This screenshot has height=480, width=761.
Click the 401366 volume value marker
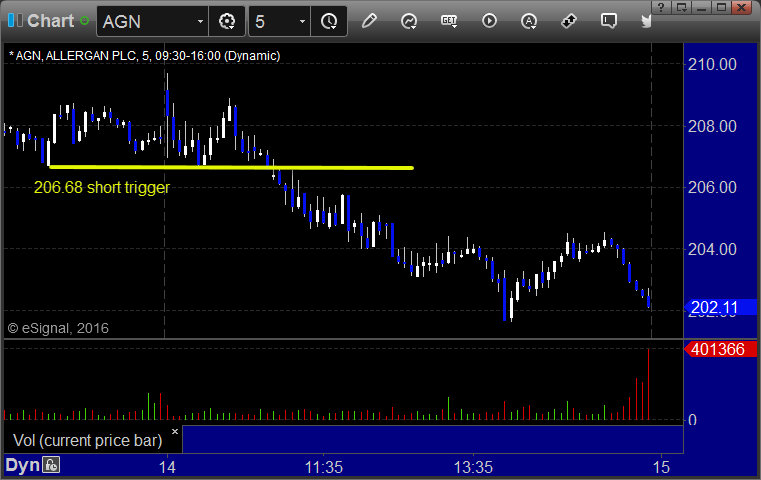tap(721, 349)
